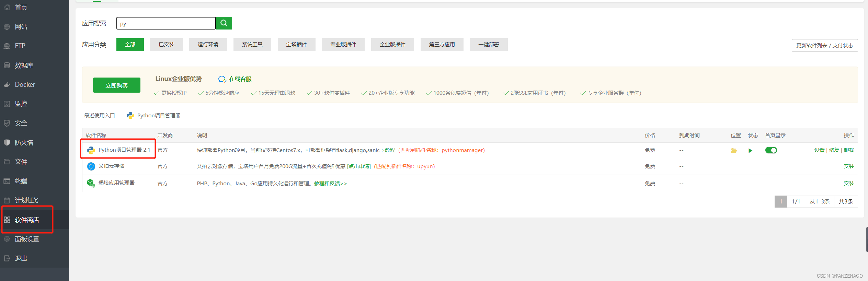Click the 软件商店 grid icon

pyautogui.click(x=7, y=220)
